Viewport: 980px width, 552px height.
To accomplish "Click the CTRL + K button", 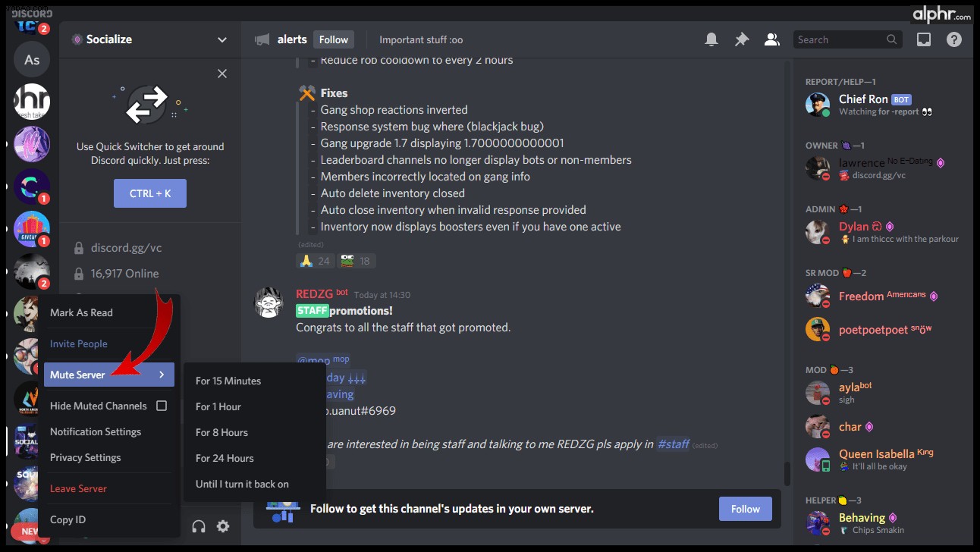I will click(x=150, y=193).
